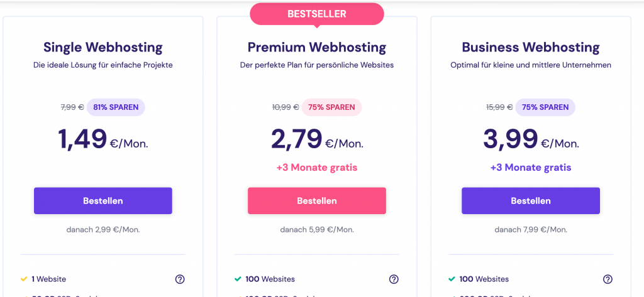Click green checkmark in Business Webhosting feature list

click(x=452, y=279)
